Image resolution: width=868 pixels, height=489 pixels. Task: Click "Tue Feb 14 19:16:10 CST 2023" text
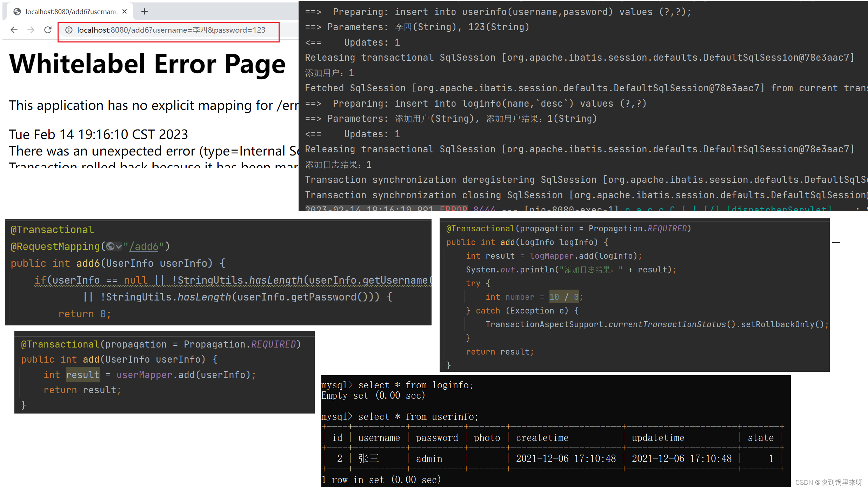pos(98,134)
